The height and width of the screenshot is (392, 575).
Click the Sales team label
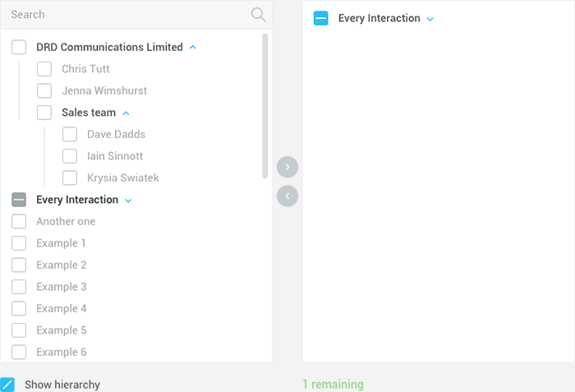pyautogui.click(x=89, y=113)
